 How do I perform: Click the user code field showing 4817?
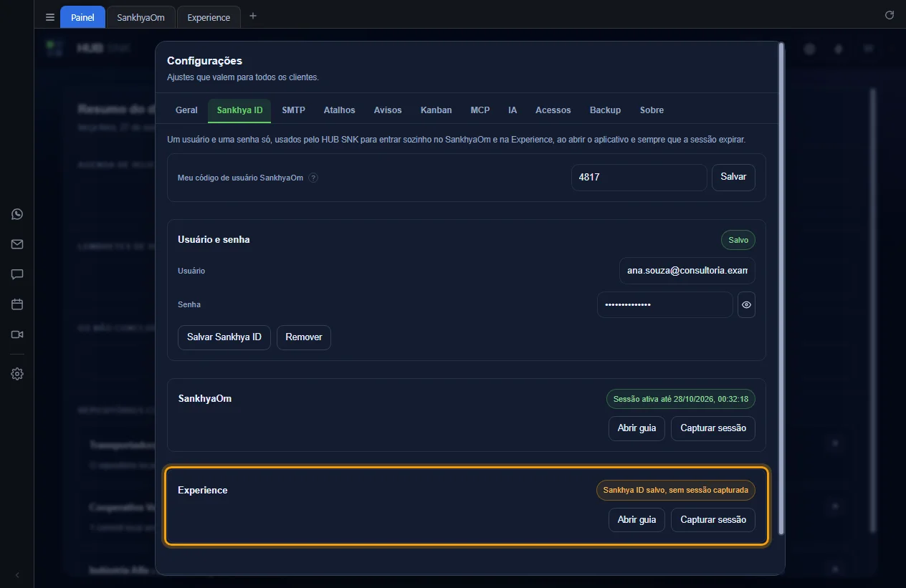[639, 178]
